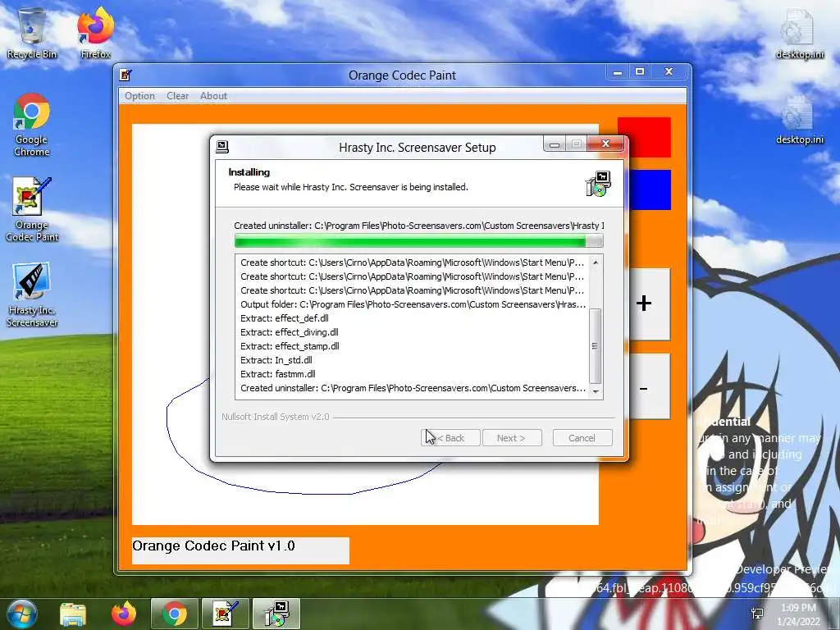Image resolution: width=840 pixels, height=630 pixels.
Task: Click the setup dialog title bar icon
Action: pos(222,147)
